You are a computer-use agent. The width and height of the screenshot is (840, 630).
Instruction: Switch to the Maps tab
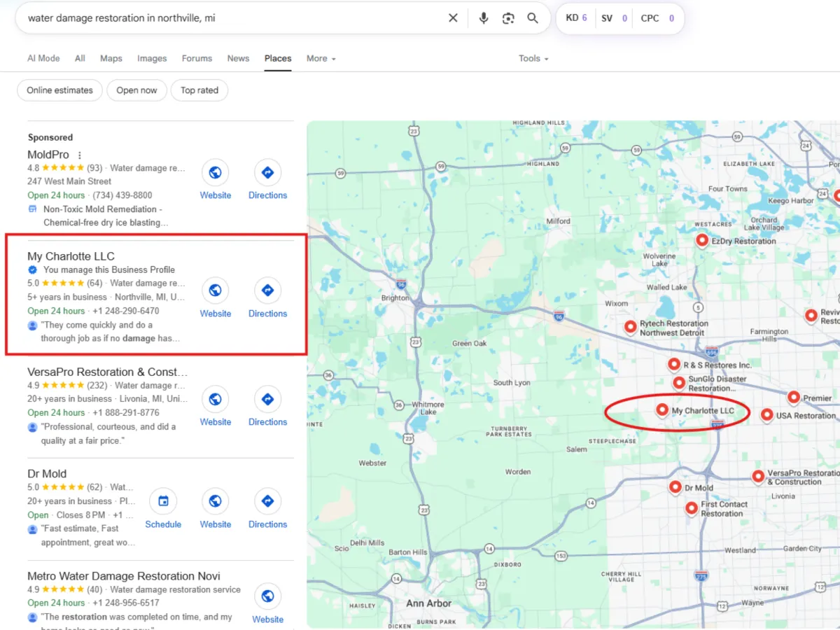tap(111, 58)
